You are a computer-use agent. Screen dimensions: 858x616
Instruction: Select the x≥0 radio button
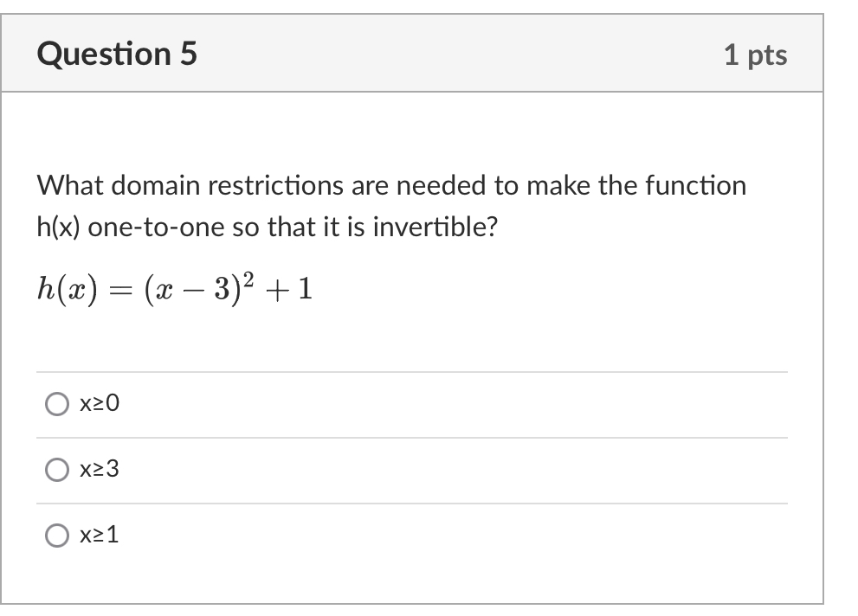point(57,404)
